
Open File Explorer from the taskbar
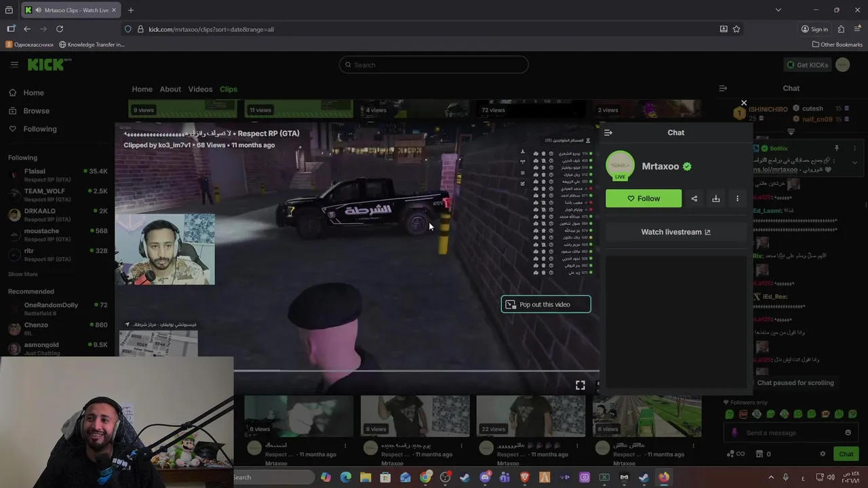(x=366, y=477)
